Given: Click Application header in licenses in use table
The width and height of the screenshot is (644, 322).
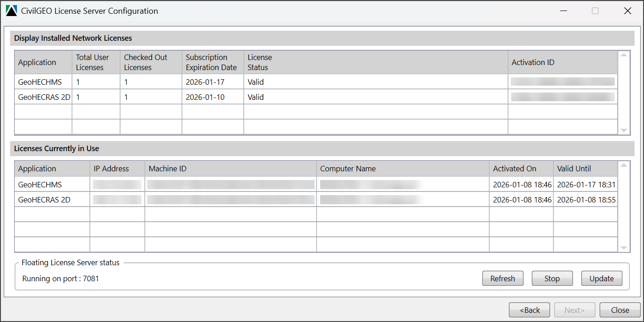Looking at the screenshot, I should pyautogui.click(x=52, y=169).
